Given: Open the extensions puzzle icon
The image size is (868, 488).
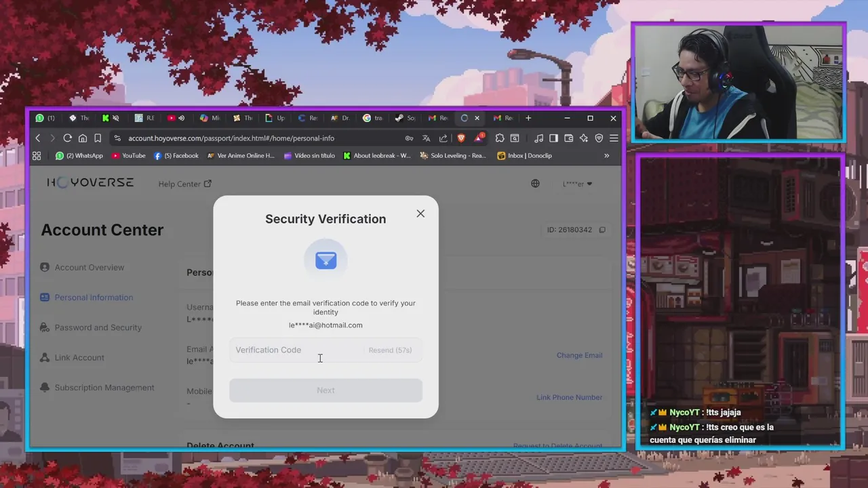Looking at the screenshot, I should pos(500,138).
